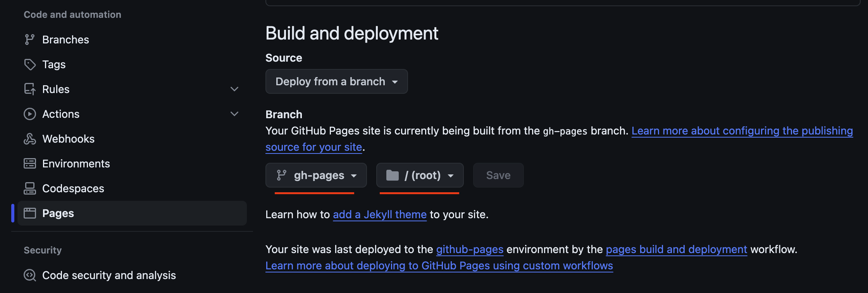This screenshot has height=293, width=868.
Task: Click the Security section header
Action: point(43,250)
